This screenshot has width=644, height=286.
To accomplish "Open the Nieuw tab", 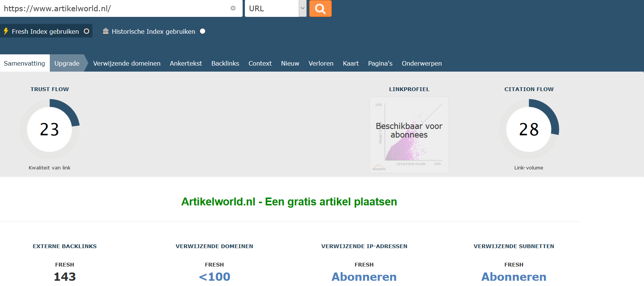I will 290,63.
